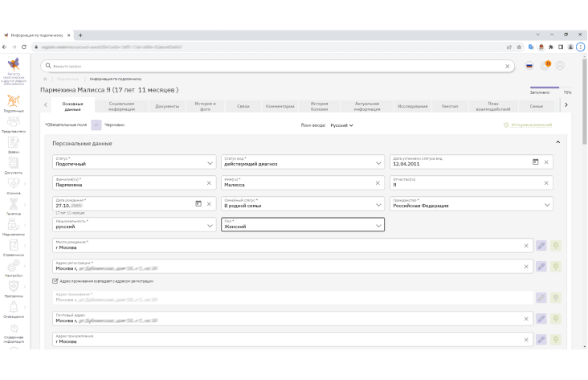Open the Оповещения bell icon
Viewport: 588px width, 380px height.
14,307
